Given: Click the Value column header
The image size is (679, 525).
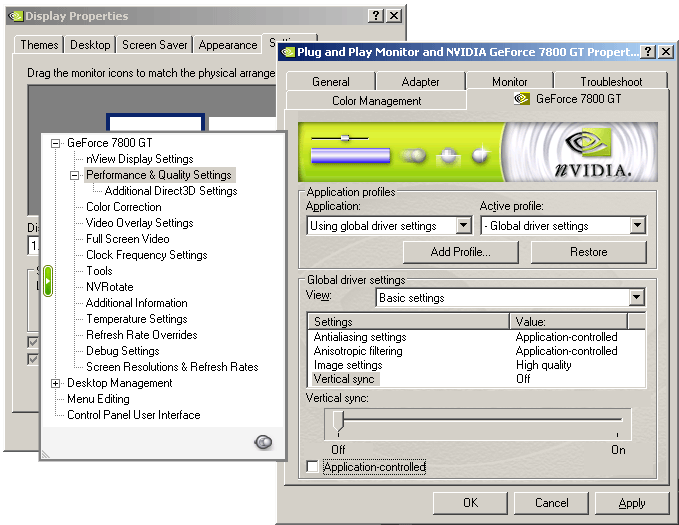Looking at the screenshot, I should [x=568, y=321].
